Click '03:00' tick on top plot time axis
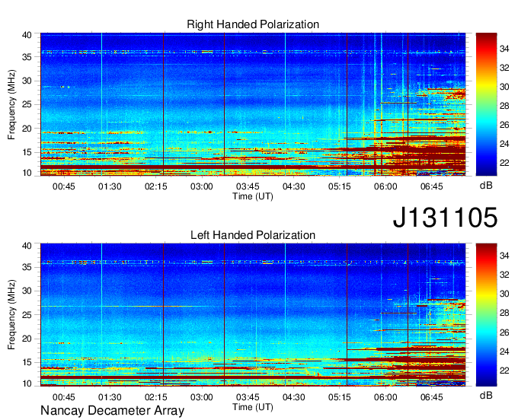Viewport: 518px width, 420px height. tap(202, 186)
